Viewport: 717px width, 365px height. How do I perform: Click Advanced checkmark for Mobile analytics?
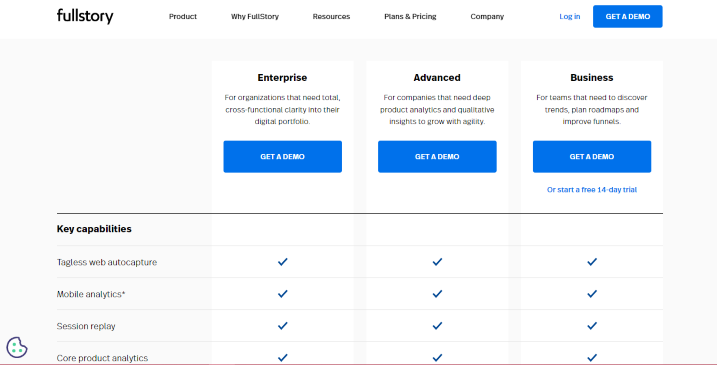coord(437,294)
